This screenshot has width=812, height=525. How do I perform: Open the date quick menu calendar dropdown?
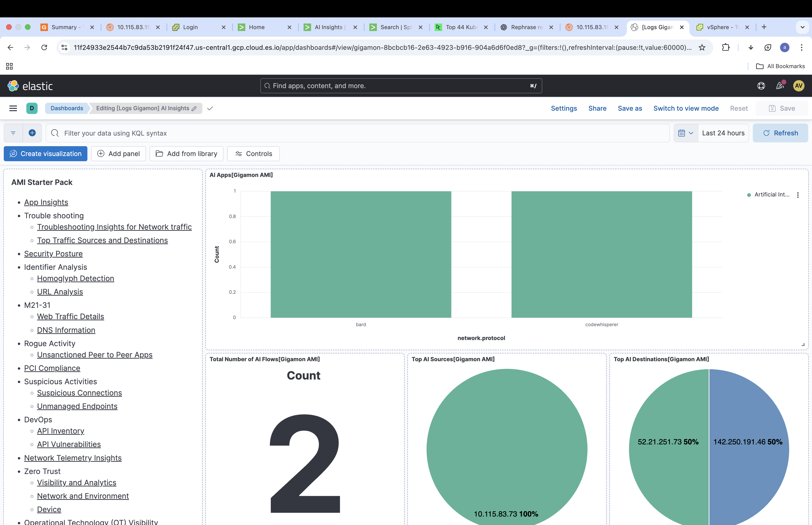[686, 133]
